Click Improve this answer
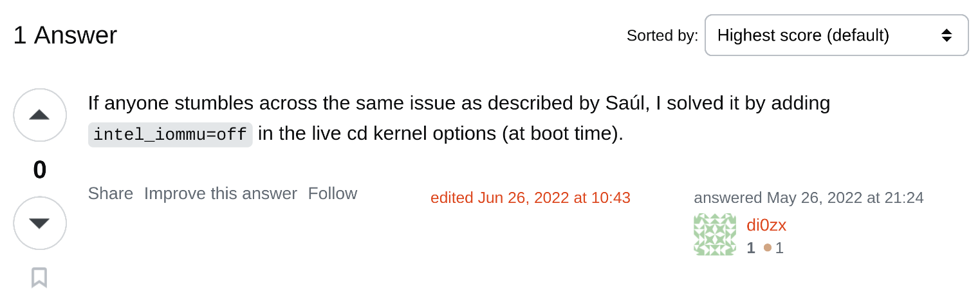 coord(221,193)
